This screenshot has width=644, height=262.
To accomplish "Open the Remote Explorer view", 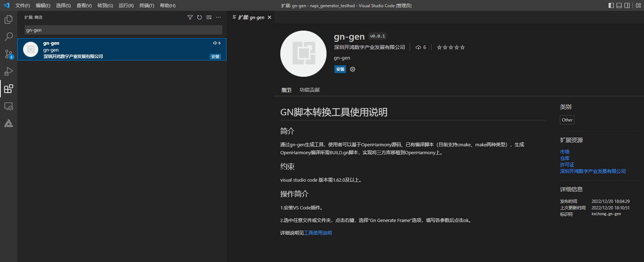I will [x=9, y=106].
